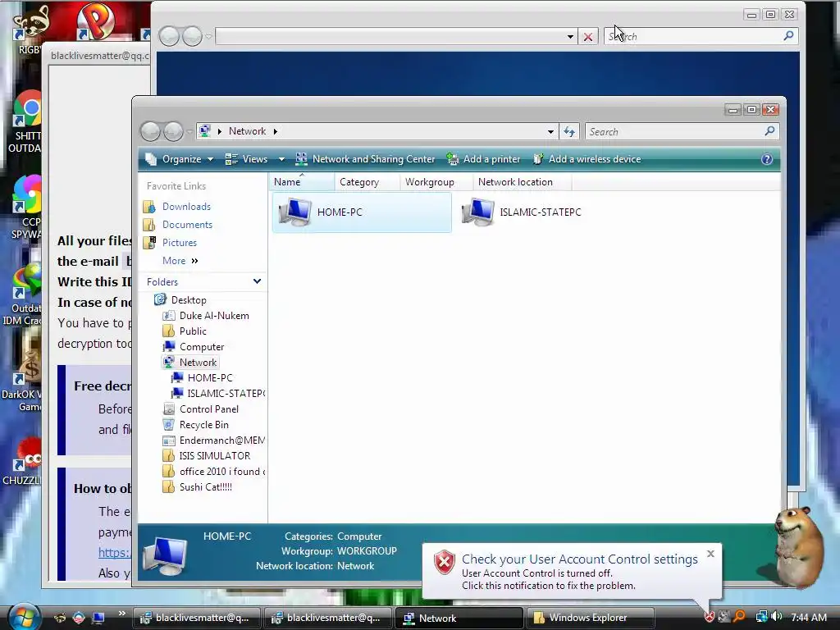Click the Network window refresh button
Viewport: 840px width, 630px height.
569,131
